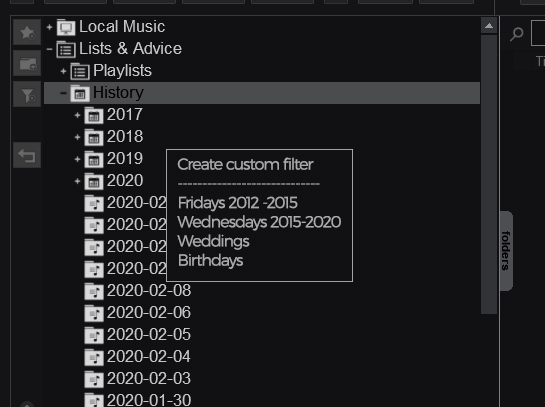Screen dimensions: 545x407
Task: Collapse the Lists & Advice node
Action: [x=49, y=49]
